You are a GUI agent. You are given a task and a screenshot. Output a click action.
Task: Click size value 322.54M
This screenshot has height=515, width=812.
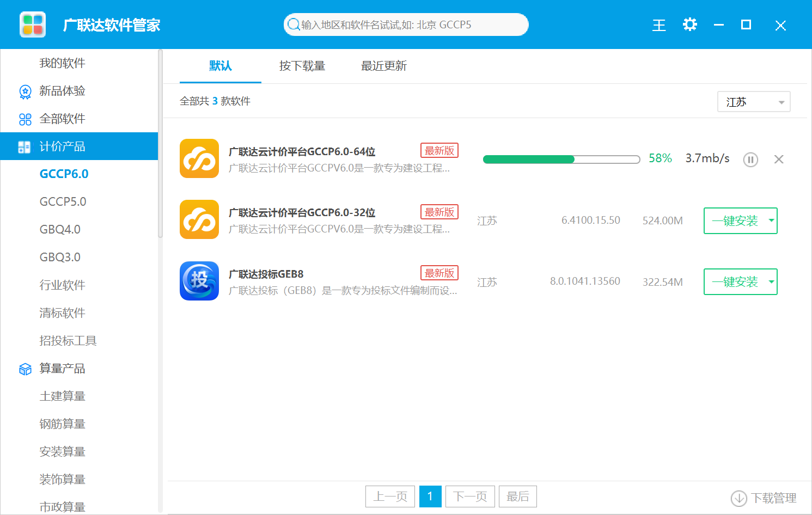tap(663, 282)
